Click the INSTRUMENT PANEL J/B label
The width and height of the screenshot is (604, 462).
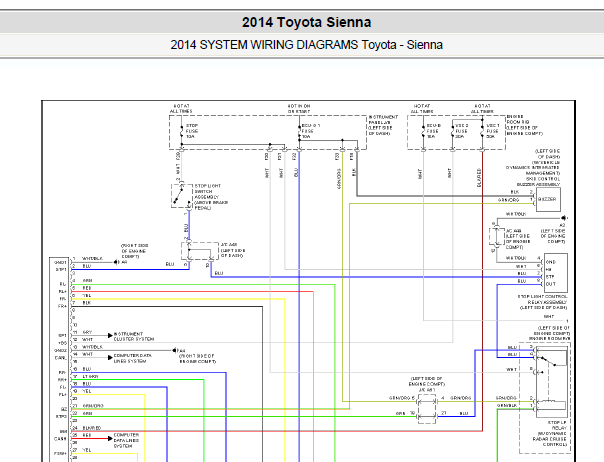[383, 125]
